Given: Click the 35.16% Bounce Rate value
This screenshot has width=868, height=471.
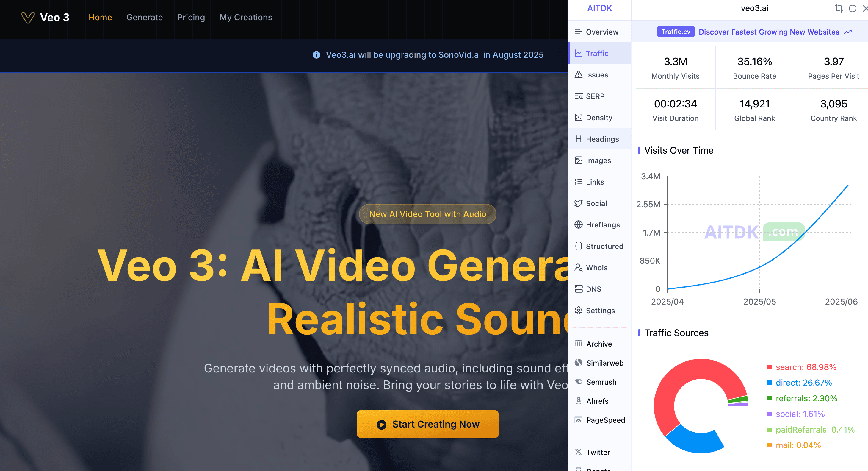Looking at the screenshot, I should (x=754, y=61).
